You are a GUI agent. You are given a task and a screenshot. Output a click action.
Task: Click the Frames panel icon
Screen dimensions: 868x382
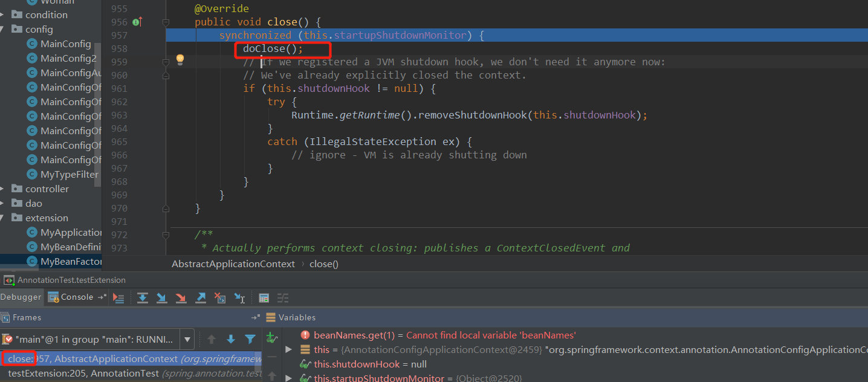click(5, 317)
